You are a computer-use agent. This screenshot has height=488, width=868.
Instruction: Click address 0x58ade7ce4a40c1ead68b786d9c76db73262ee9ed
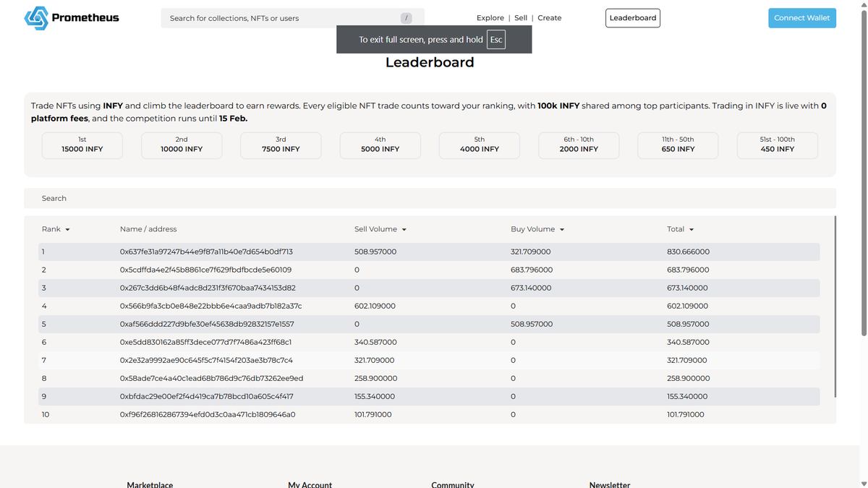[211, 378]
